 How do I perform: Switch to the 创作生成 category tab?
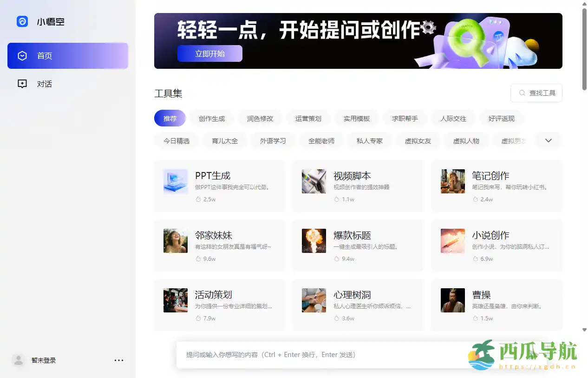point(212,118)
